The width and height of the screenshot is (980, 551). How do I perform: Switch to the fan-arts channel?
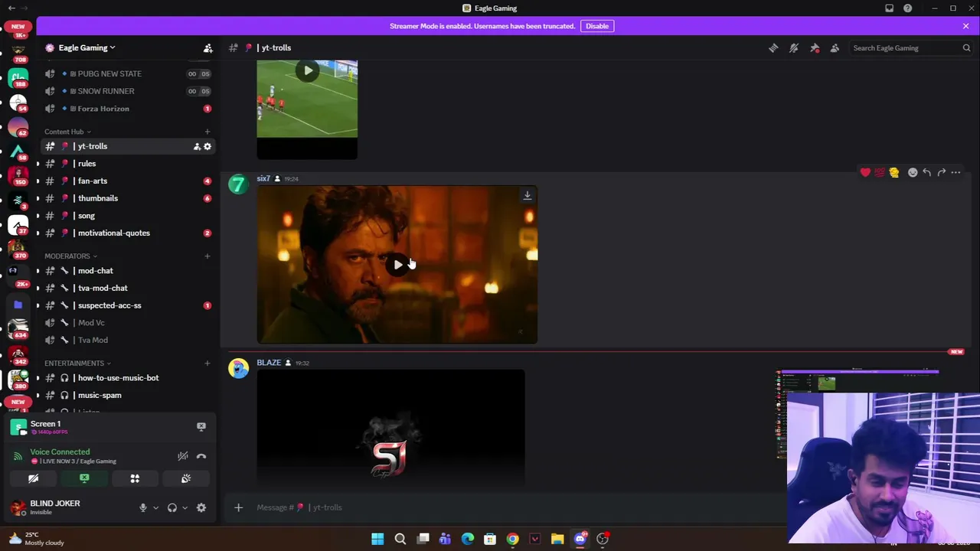coord(127,181)
